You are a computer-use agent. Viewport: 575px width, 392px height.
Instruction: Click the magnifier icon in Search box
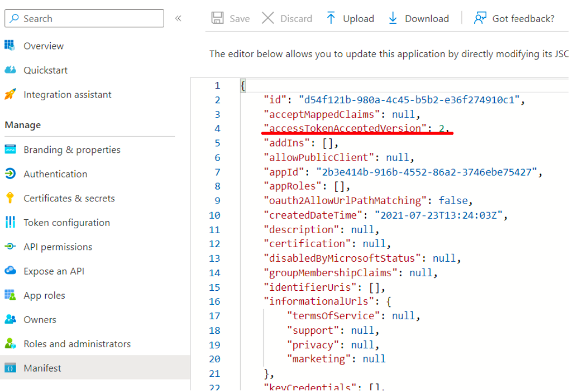point(15,18)
